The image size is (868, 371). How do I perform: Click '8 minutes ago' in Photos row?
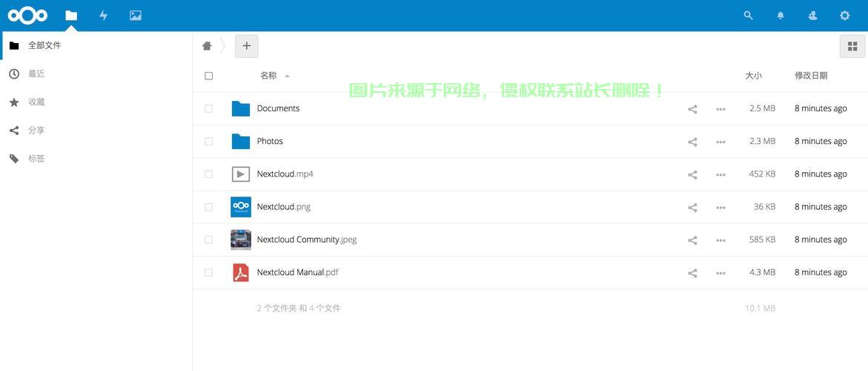pyautogui.click(x=821, y=141)
